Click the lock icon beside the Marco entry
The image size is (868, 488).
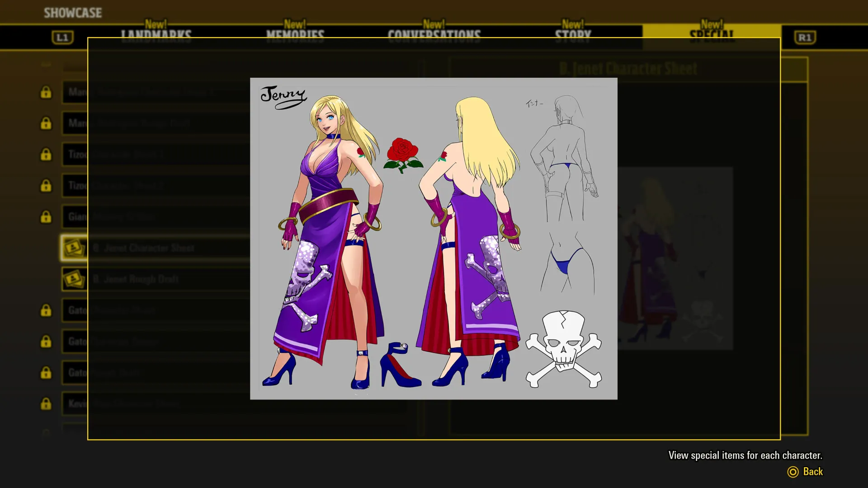tap(47, 93)
